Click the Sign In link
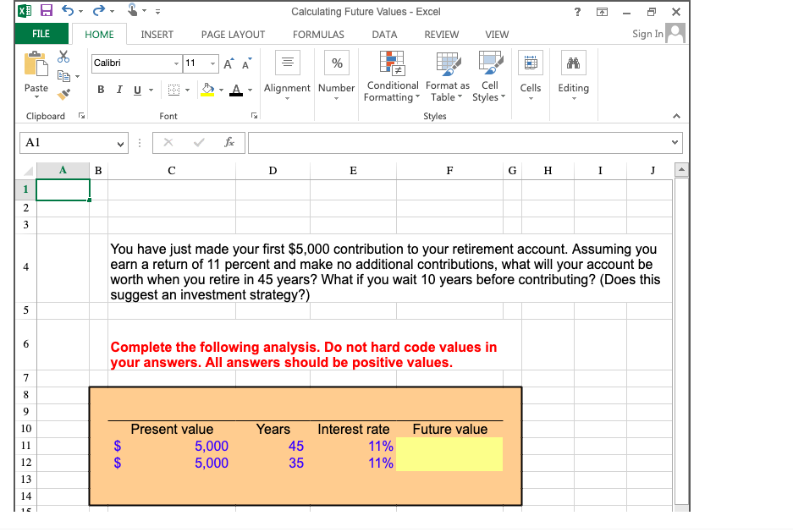The width and height of the screenshot is (793, 532). point(647,33)
